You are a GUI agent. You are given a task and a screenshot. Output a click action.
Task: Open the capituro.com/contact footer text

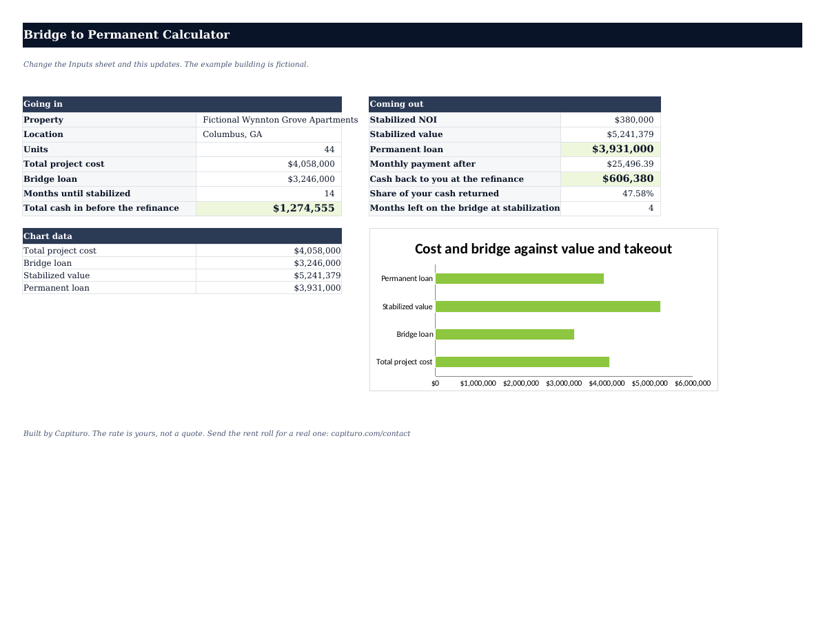tap(371, 434)
